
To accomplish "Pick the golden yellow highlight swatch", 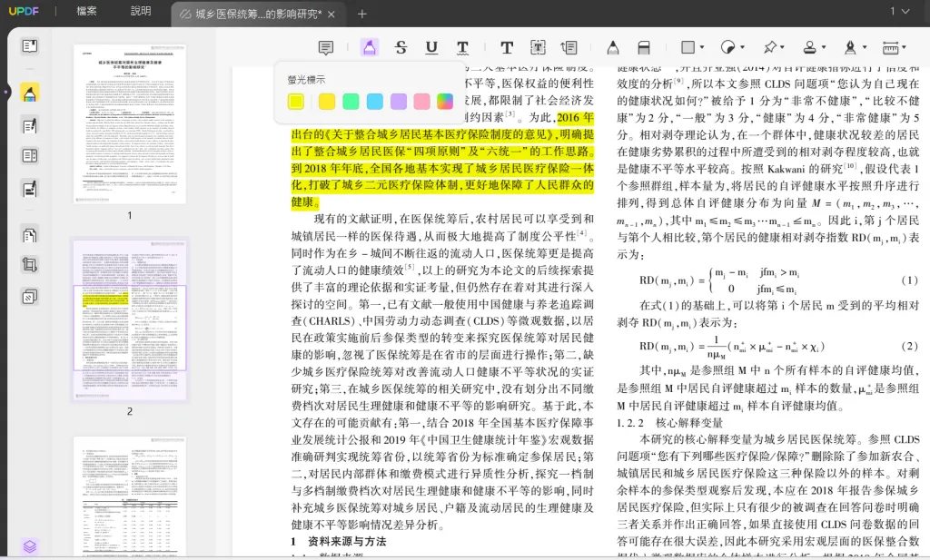I will coord(327,102).
